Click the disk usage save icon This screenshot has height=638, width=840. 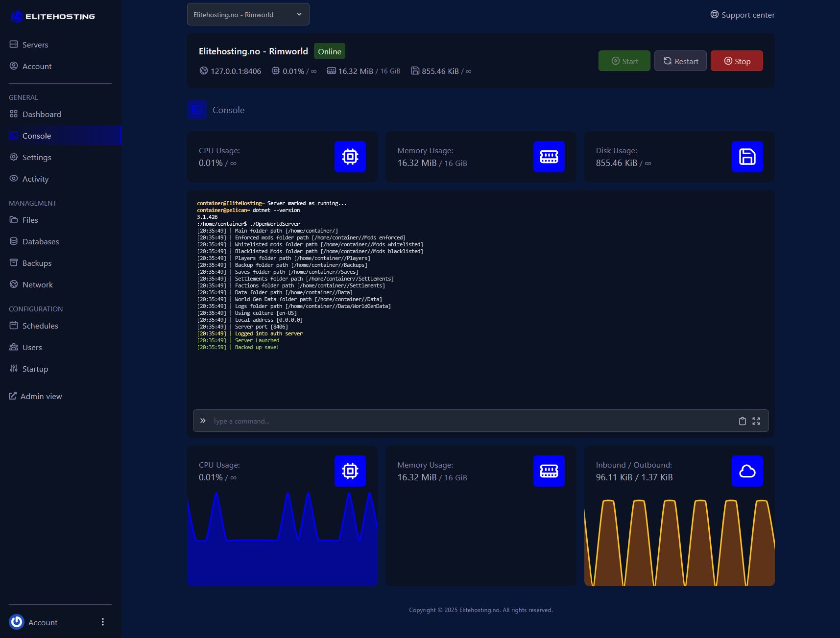click(x=747, y=157)
